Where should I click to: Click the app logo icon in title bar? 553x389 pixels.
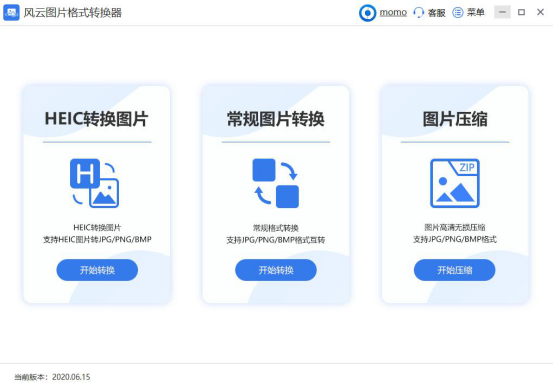[x=11, y=13]
